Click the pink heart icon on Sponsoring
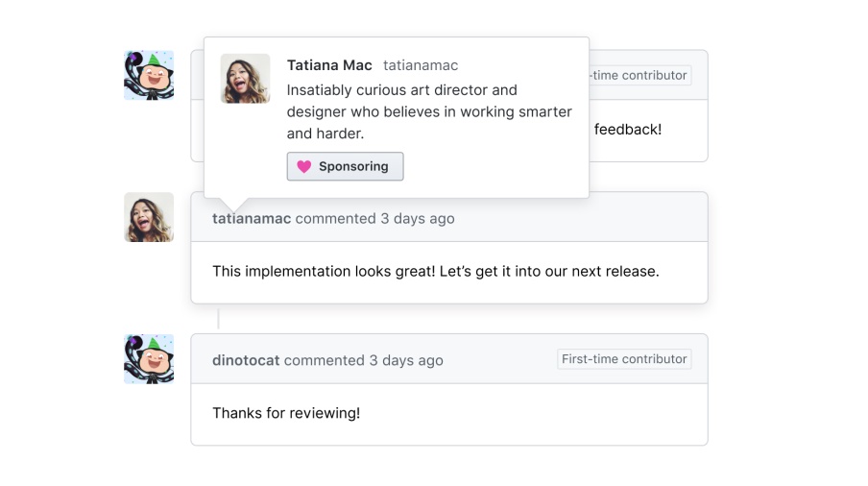 click(x=304, y=166)
